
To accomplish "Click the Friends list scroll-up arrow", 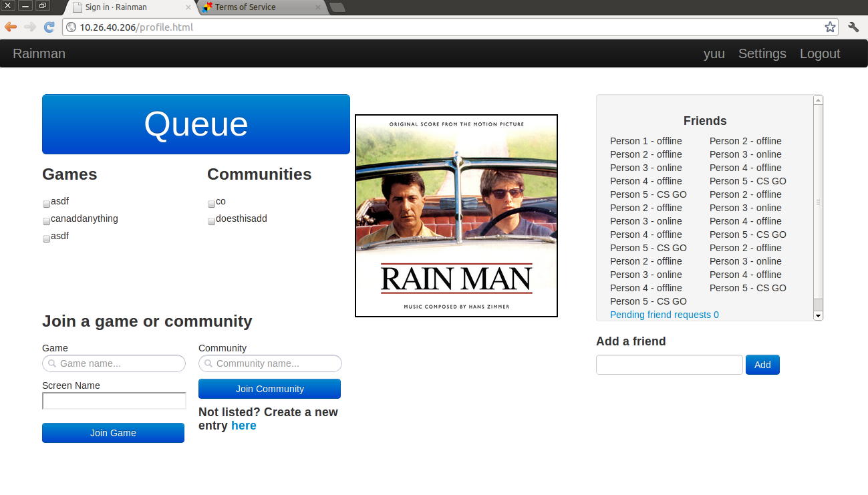I will coord(818,100).
